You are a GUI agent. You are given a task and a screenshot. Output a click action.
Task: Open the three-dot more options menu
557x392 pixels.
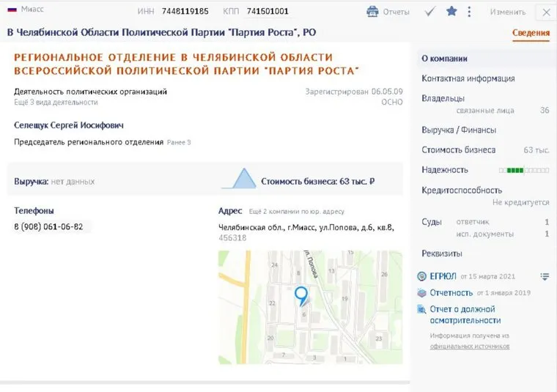[469, 12]
